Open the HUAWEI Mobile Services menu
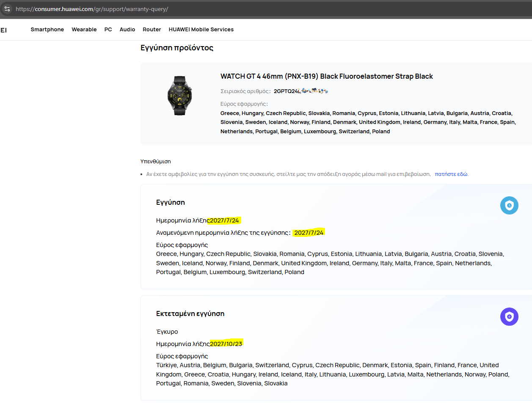Image resolution: width=532 pixels, height=404 pixels. pyautogui.click(x=201, y=30)
